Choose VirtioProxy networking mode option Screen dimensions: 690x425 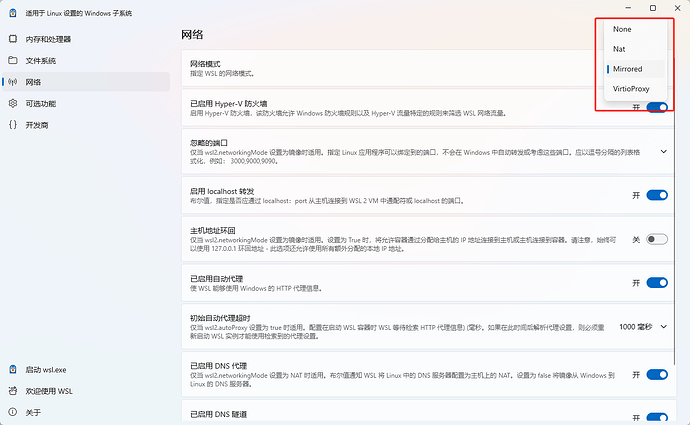(x=635, y=89)
